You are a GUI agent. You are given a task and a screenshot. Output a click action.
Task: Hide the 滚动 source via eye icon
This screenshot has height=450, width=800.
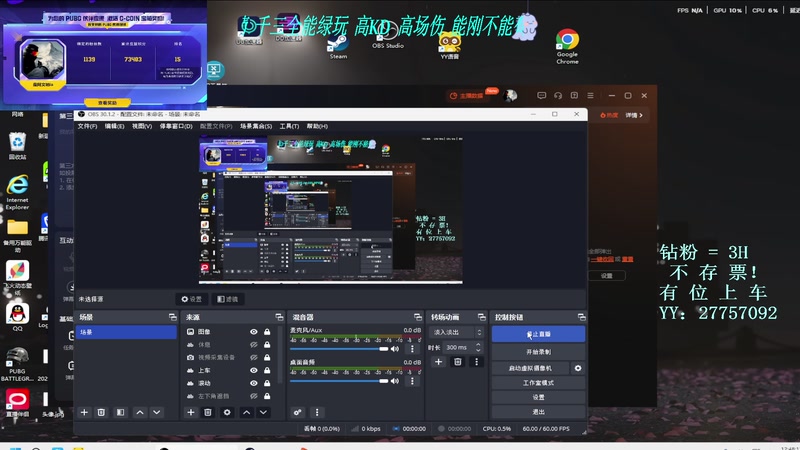(254, 383)
